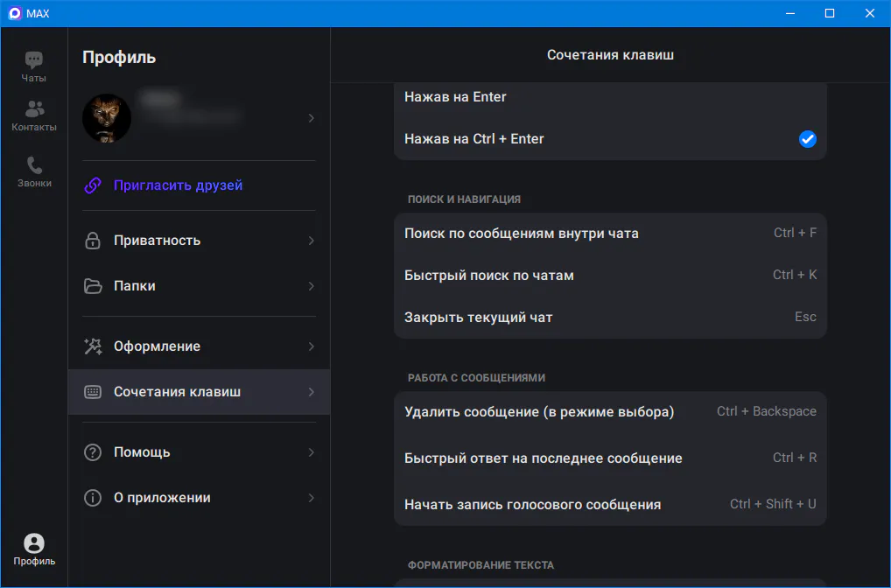Open the Chats speech bubble icon
The image size is (891, 588).
pyautogui.click(x=34, y=60)
